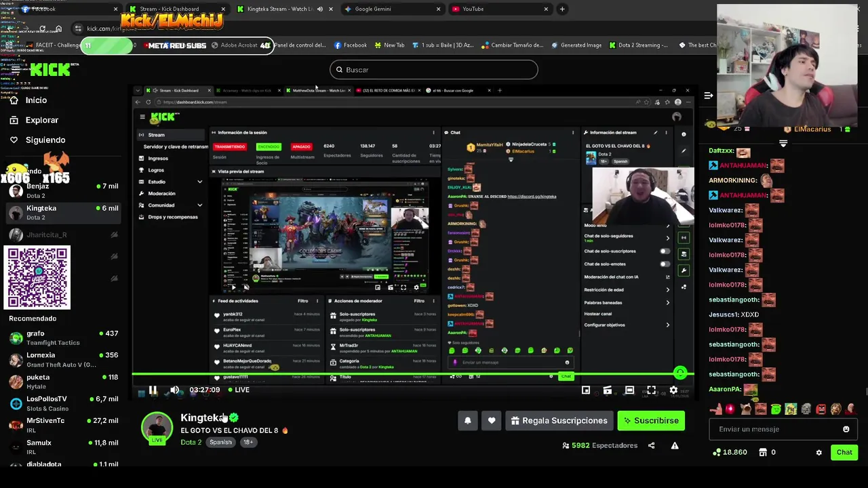This screenshot has height=488, width=868.
Task: Reload page with browser refresh icon
Action: (x=42, y=28)
